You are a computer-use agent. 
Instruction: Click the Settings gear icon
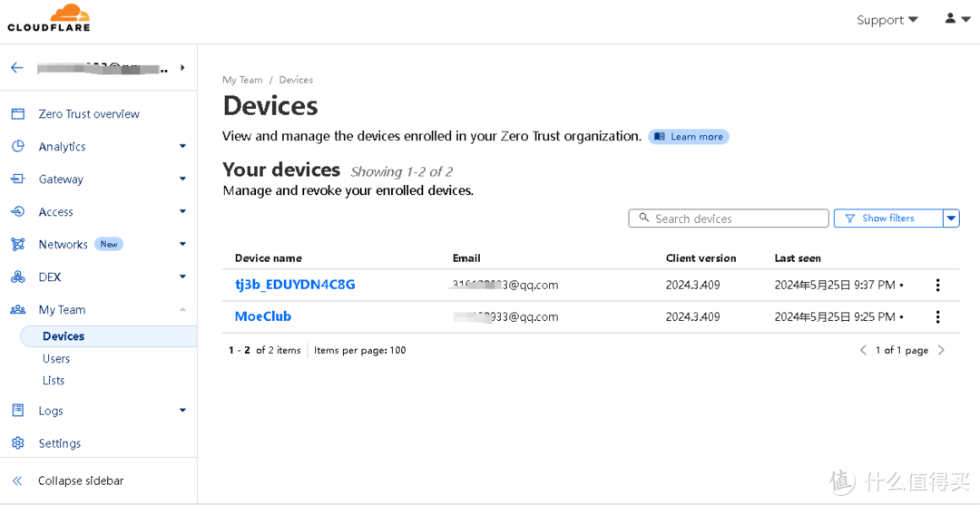tap(18, 443)
